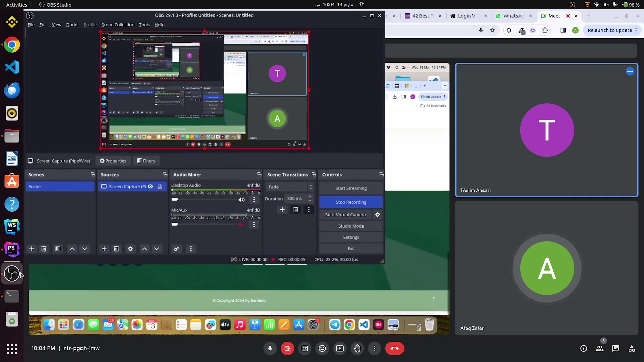Open scene filters icon in Scenes panel
This screenshot has width=644, height=362.
(x=58, y=249)
